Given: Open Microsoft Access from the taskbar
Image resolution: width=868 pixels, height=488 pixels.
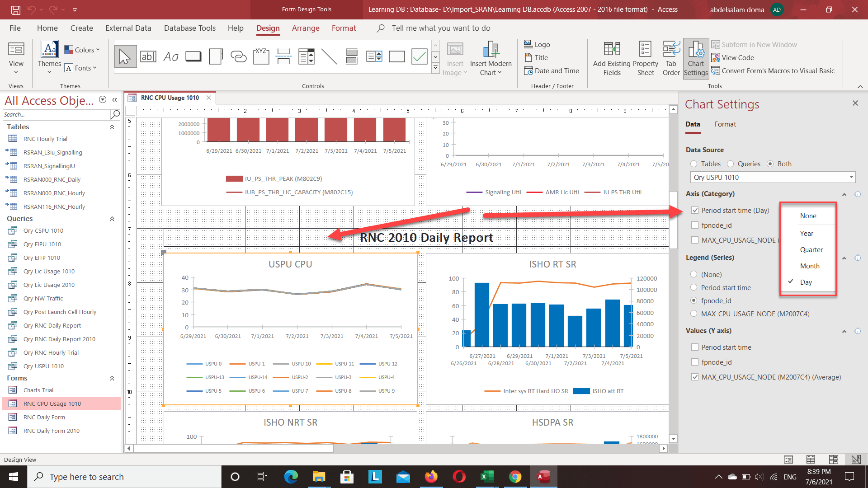Looking at the screenshot, I should coord(543,477).
